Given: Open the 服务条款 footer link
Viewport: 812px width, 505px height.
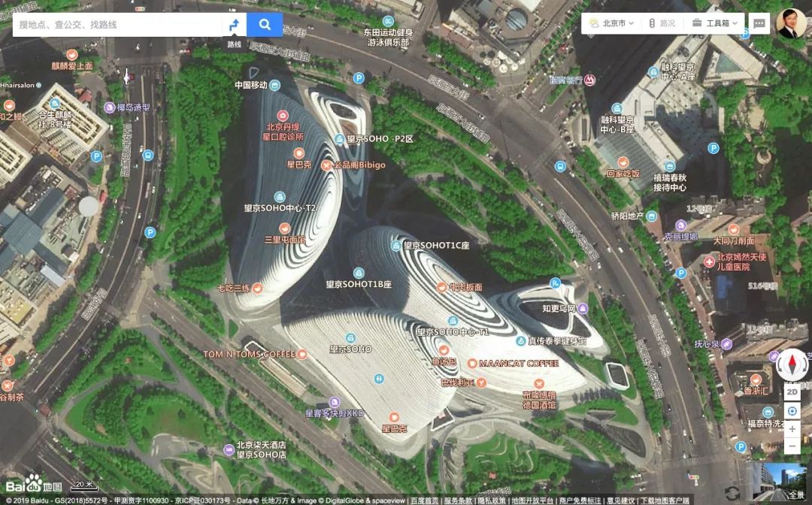Looking at the screenshot, I should coord(458,500).
